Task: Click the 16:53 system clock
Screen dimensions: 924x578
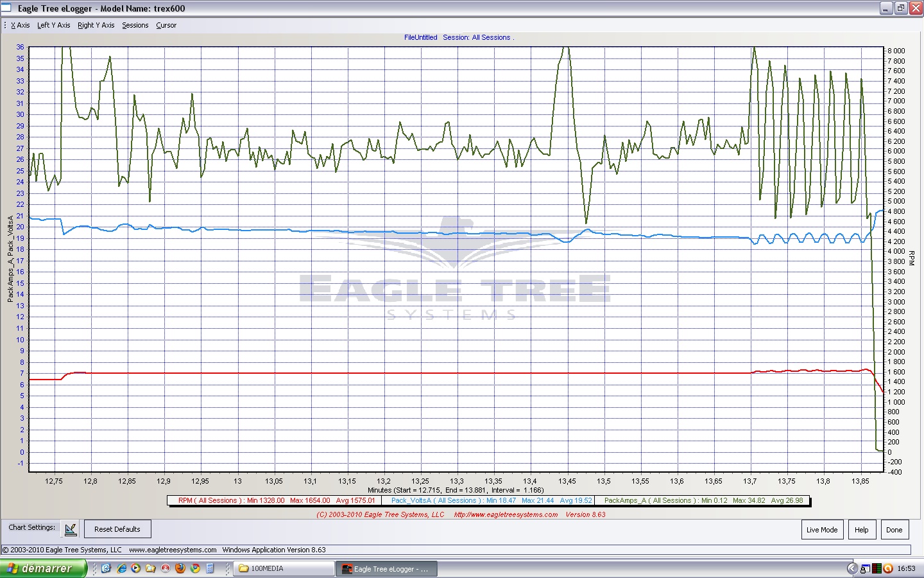Action: [x=906, y=568]
